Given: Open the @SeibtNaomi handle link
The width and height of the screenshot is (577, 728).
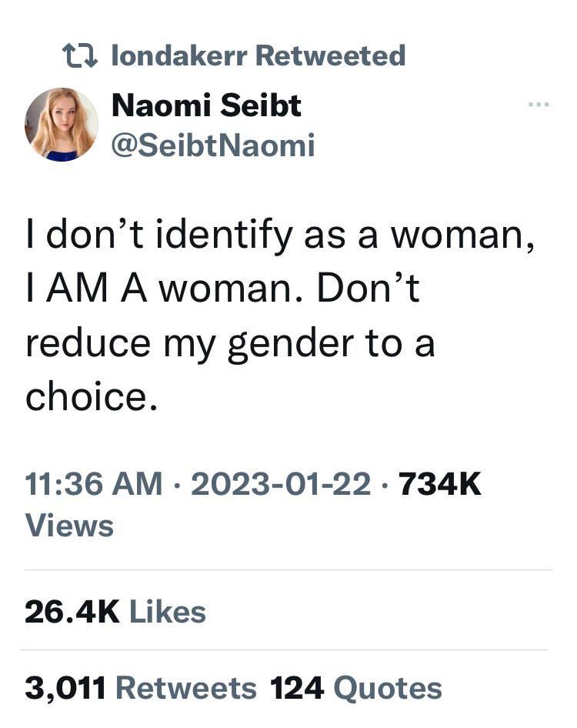Looking at the screenshot, I should pyautogui.click(x=213, y=145).
